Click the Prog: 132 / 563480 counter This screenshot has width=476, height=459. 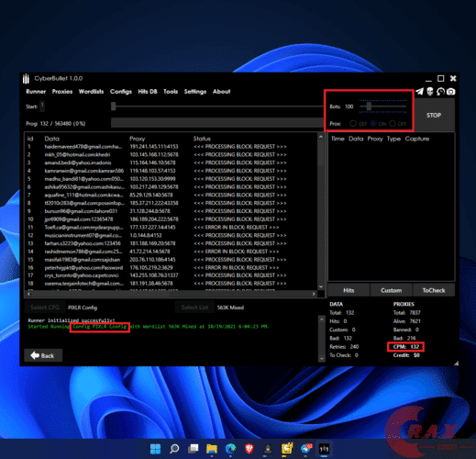point(56,124)
